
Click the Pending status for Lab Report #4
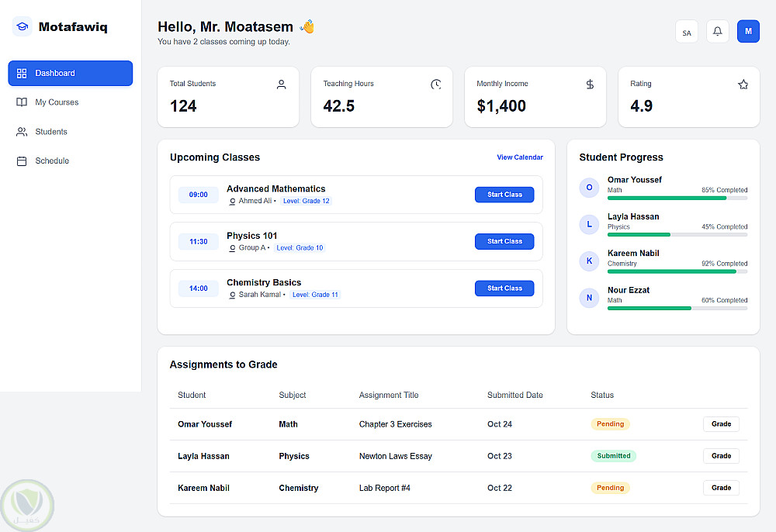[x=610, y=488]
